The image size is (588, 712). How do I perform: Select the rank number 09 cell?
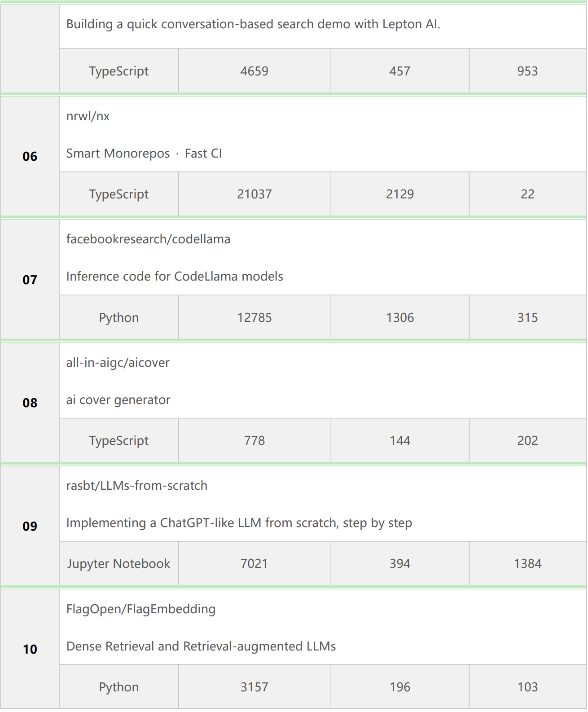coord(30,526)
